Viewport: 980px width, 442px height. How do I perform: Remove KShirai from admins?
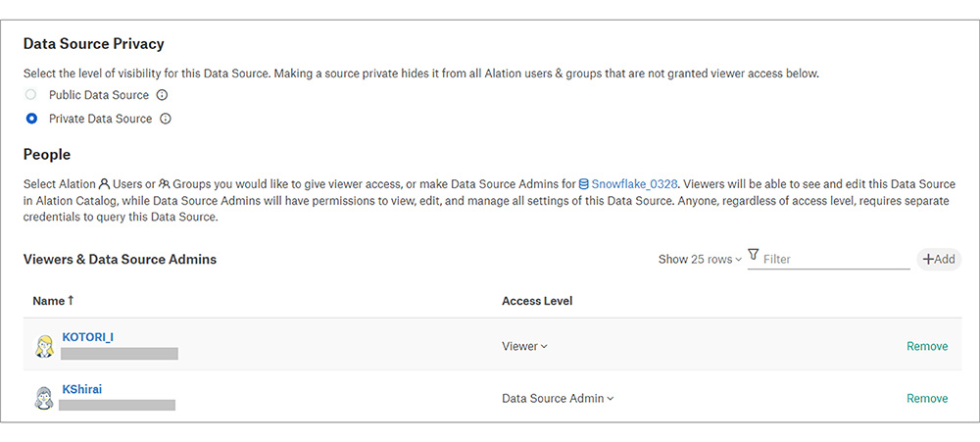(x=926, y=398)
